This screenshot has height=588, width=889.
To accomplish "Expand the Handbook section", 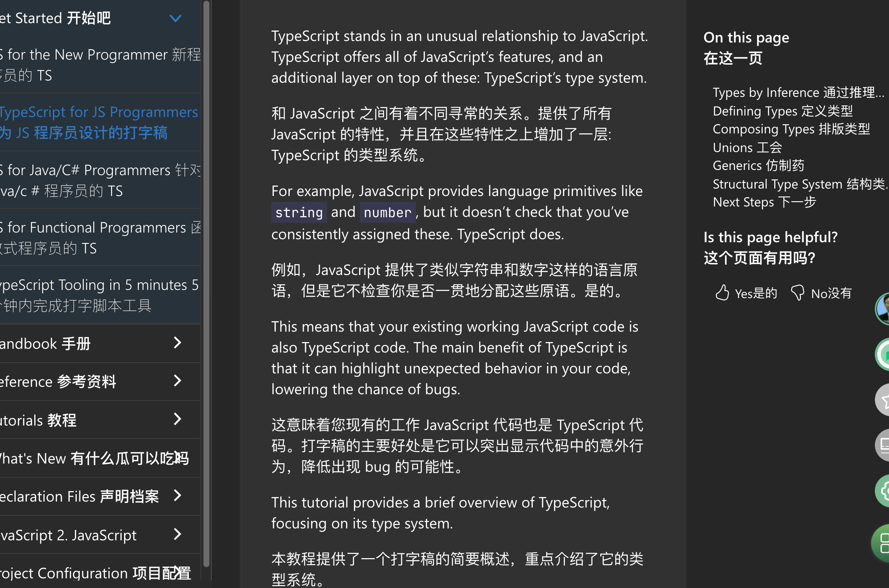I will pos(177,343).
